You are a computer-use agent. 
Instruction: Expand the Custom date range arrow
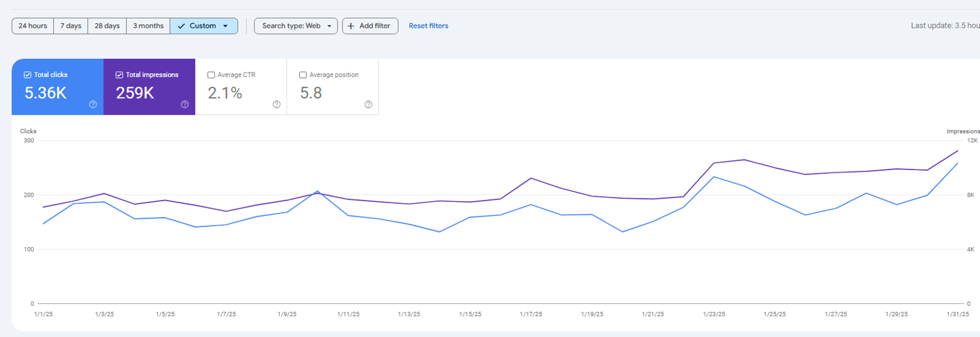tap(225, 26)
